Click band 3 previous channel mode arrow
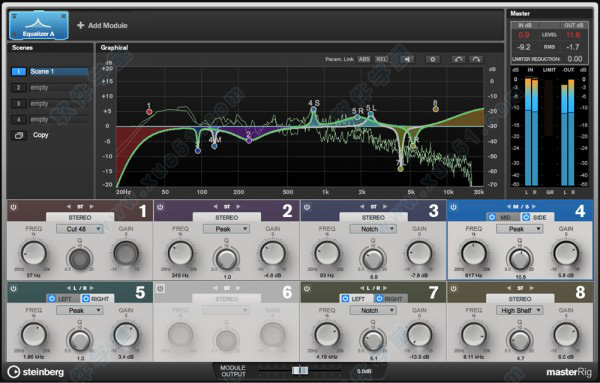Screen dimensions: 600x383 (362, 207)
